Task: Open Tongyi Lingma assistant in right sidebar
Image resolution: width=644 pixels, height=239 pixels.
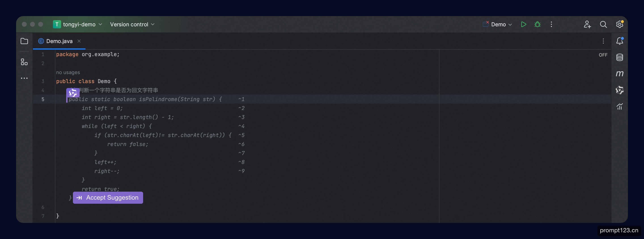Action: tap(619, 90)
